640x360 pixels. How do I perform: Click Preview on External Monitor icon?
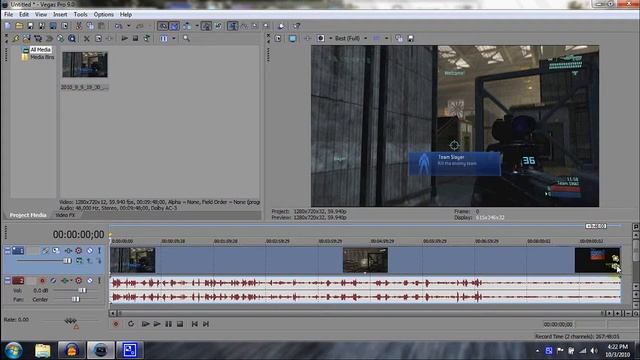click(x=293, y=38)
